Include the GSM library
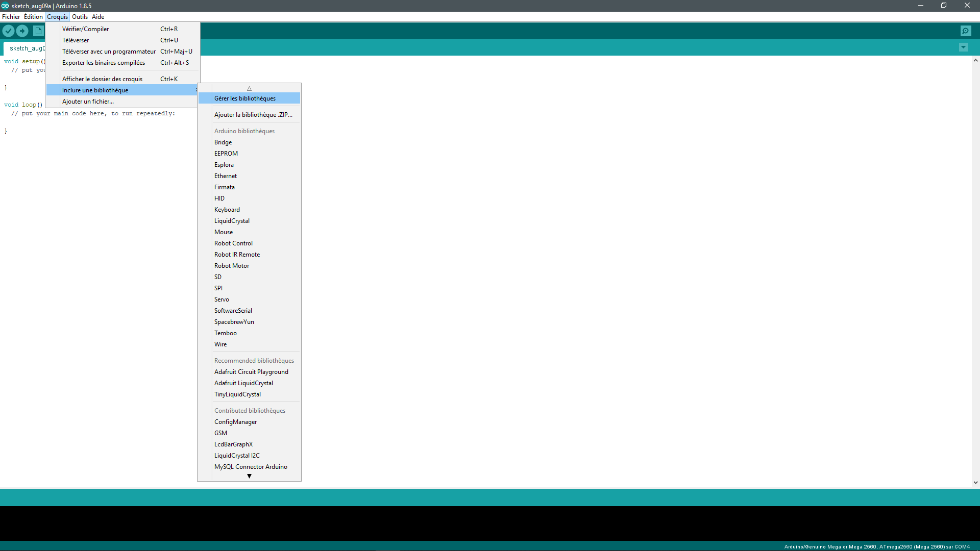Image resolution: width=980 pixels, height=551 pixels. click(249, 433)
